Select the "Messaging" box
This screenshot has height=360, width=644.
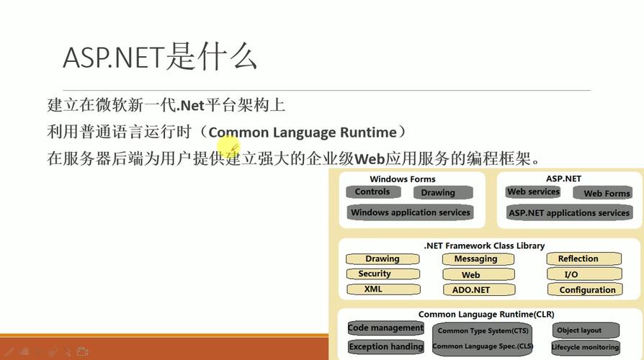478,259
